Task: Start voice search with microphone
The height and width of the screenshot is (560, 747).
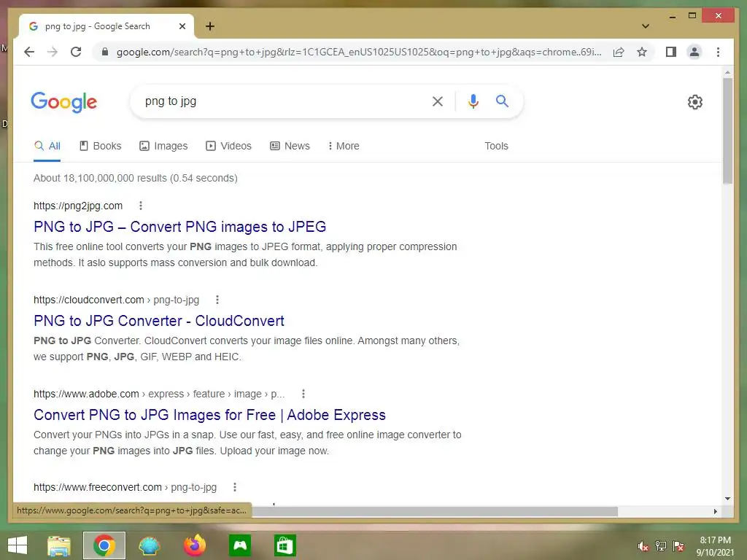Action: (x=473, y=101)
